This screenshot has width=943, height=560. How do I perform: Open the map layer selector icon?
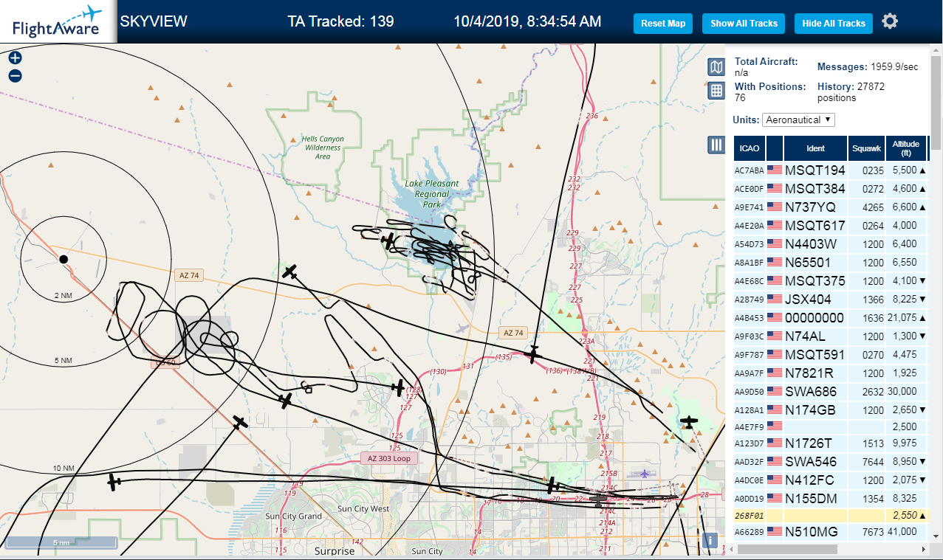click(x=716, y=68)
